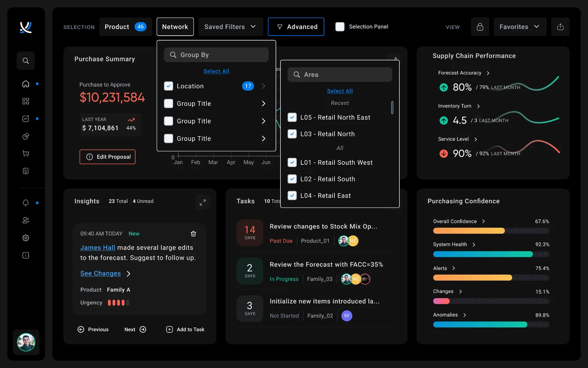
Task: Click the share icon next to Favorites
Action: [x=560, y=27]
